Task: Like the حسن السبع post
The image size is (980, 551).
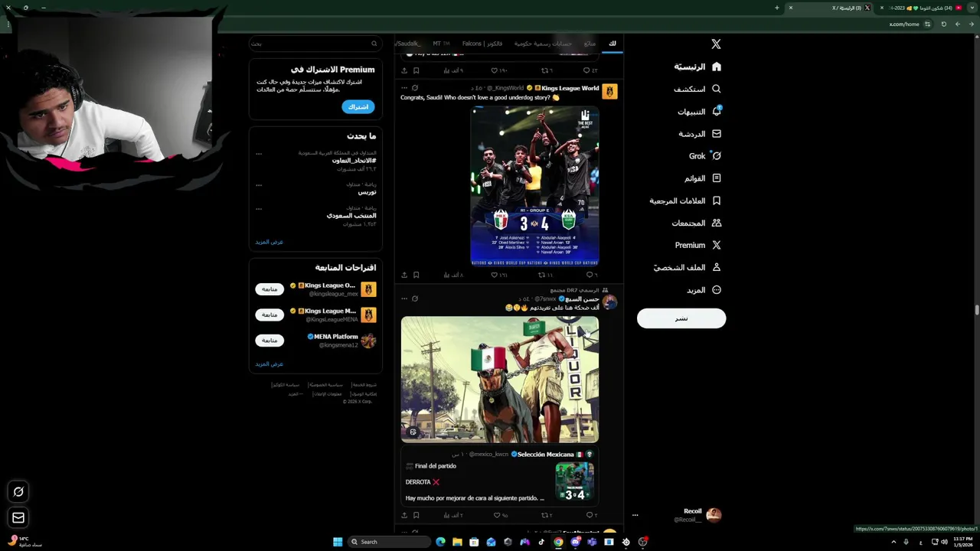Action: click(500, 515)
